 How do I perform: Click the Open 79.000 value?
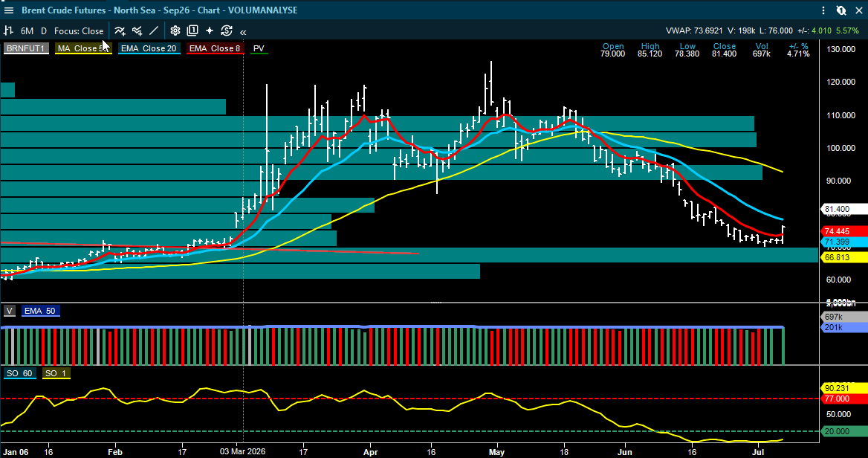613,54
